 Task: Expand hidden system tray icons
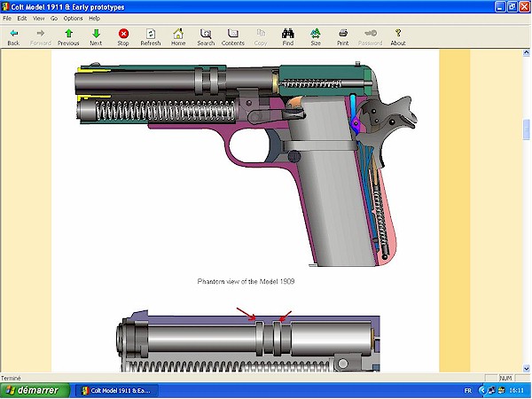(481, 391)
